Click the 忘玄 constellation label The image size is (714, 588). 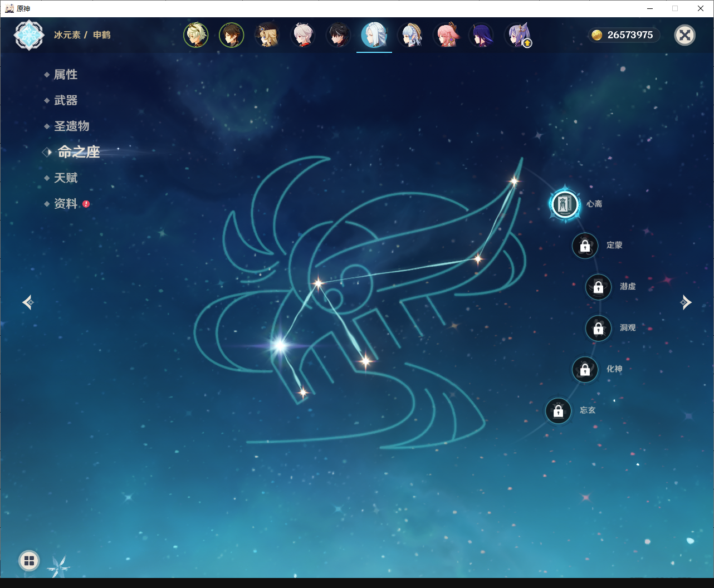coord(588,410)
